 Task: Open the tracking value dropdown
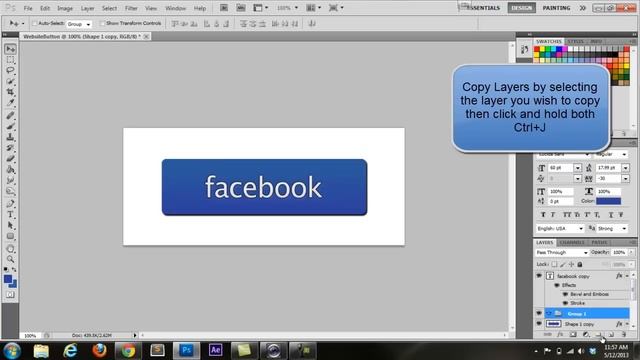point(625,178)
